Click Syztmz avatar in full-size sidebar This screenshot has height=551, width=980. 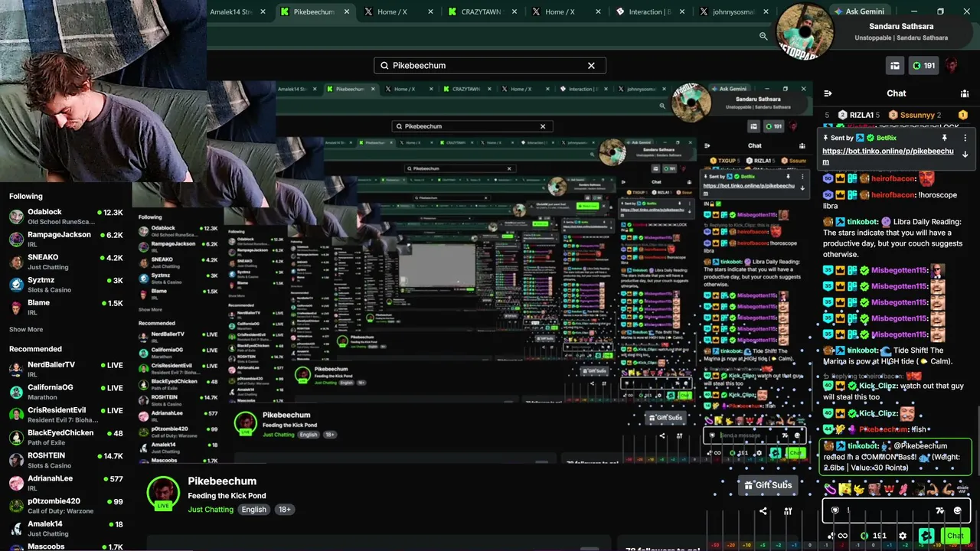point(16,285)
